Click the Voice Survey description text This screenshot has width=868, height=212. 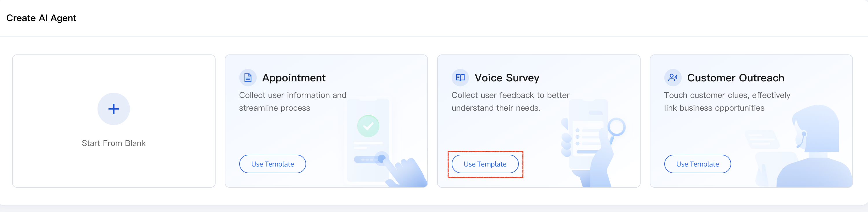510,101
